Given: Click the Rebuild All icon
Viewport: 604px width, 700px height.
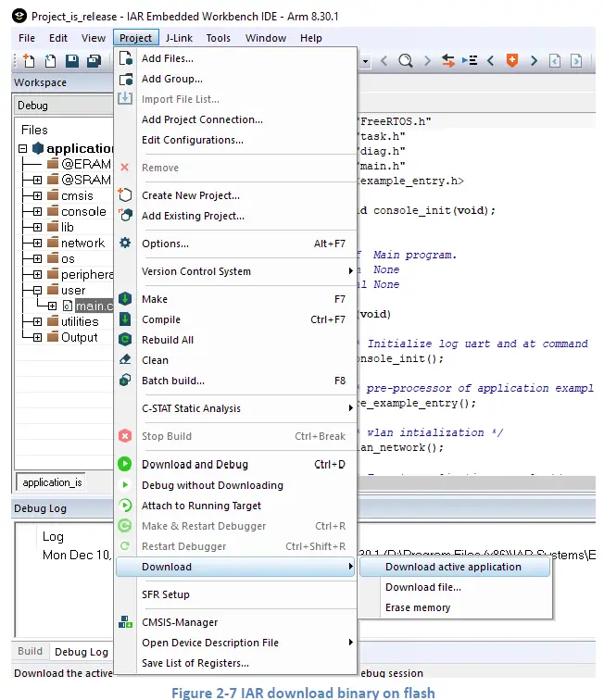Looking at the screenshot, I should (x=125, y=339).
